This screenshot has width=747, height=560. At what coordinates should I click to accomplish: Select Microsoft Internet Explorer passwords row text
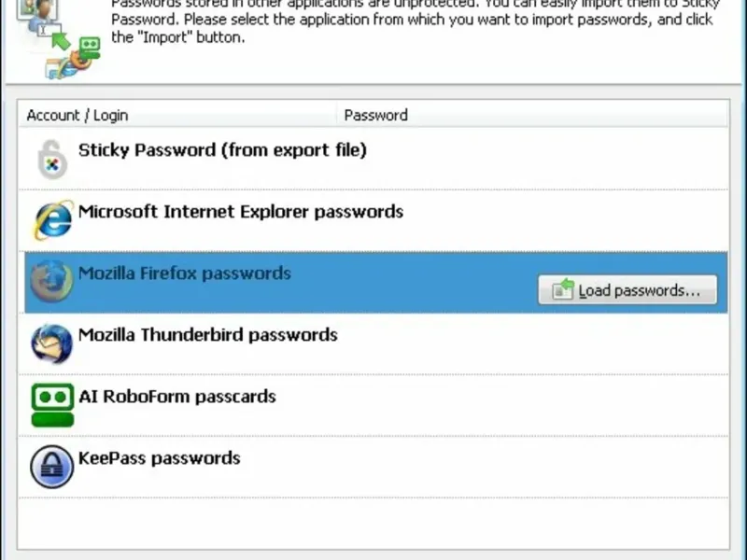(241, 212)
